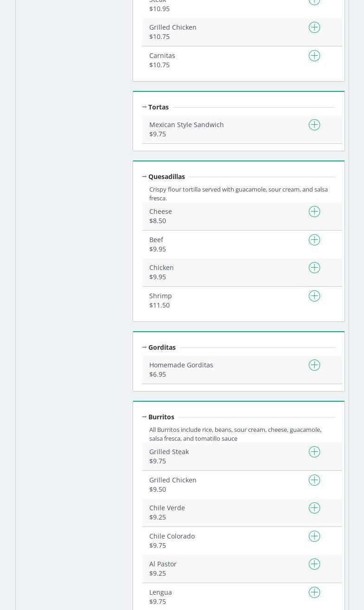
Task: Click plus icon for Cheese quesadilla
Action: coord(314,212)
